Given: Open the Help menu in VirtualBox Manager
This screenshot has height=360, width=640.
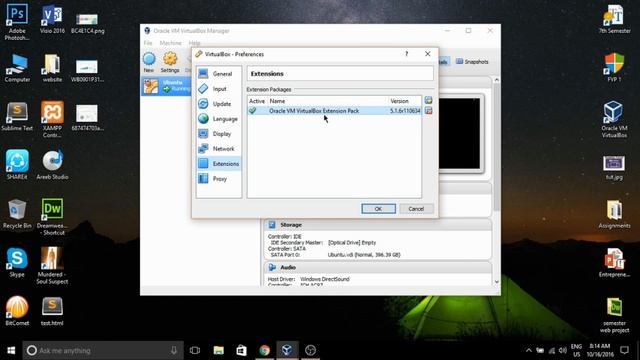Looking at the screenshot, I should click(194, 43).
